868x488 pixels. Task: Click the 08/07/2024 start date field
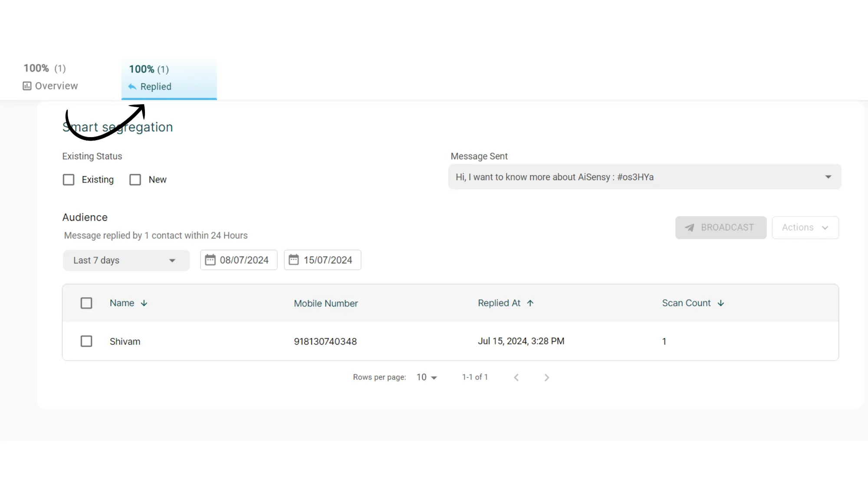coord(244,260)
